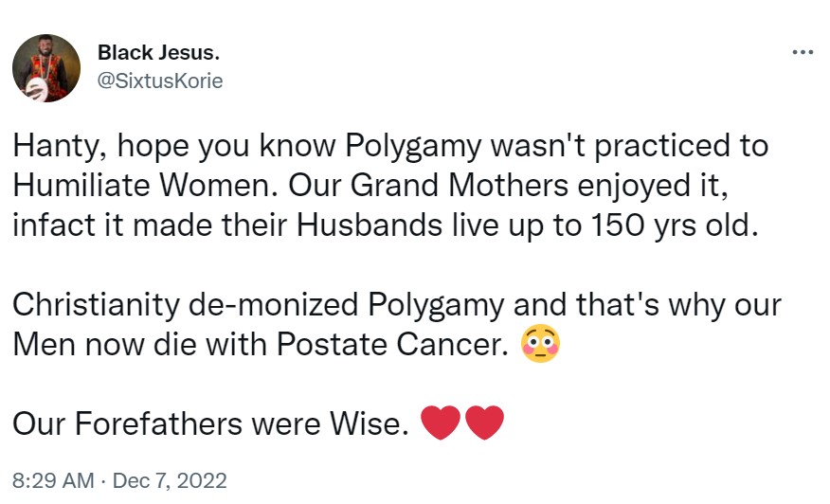Visit the @SixtusKorie handle link
Image resolution: width=830 pixels, height=504 pixels.
coord(160,81)
